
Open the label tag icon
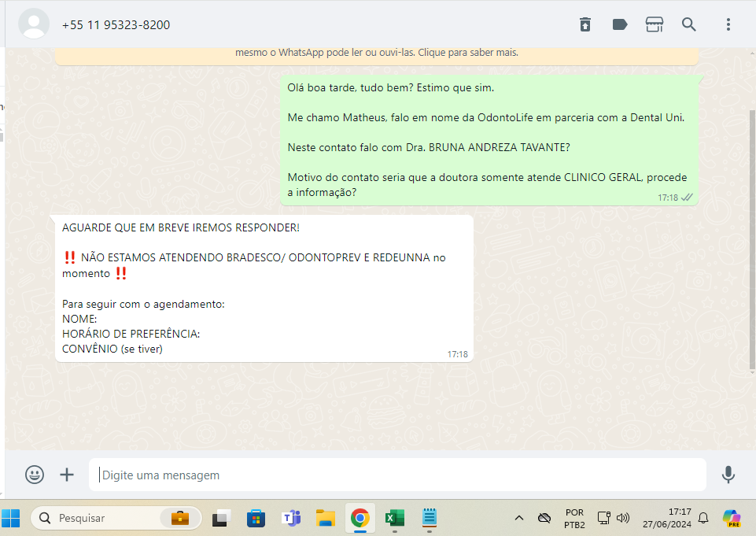click(620, 24)
